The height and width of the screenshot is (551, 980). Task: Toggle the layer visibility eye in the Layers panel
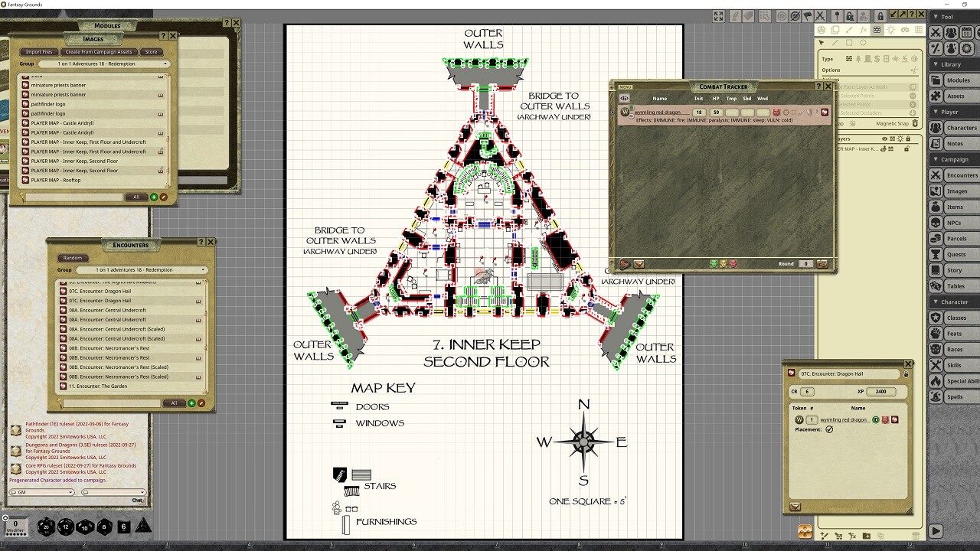tap(884, 140)
